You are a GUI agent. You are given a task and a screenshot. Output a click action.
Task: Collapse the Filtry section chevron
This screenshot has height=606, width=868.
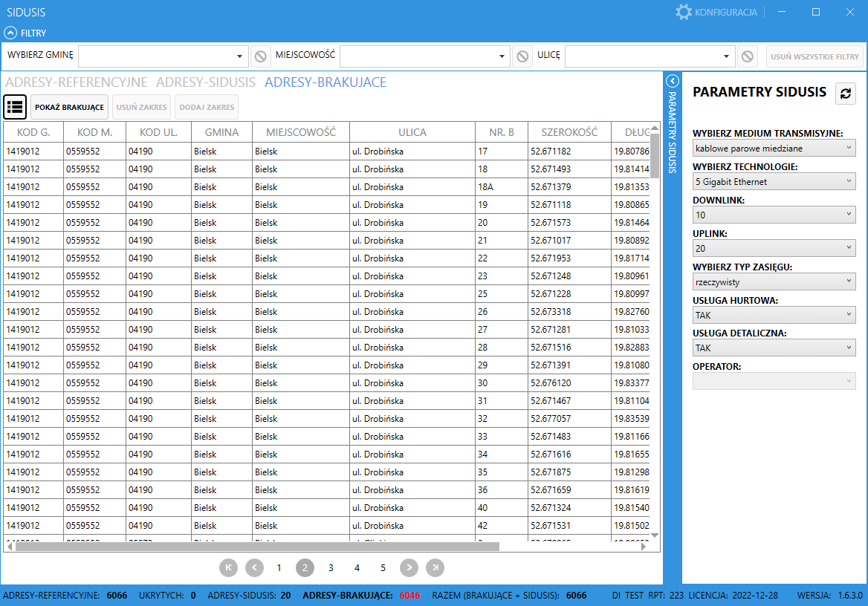pyautogui.click(x=10, y=33)
